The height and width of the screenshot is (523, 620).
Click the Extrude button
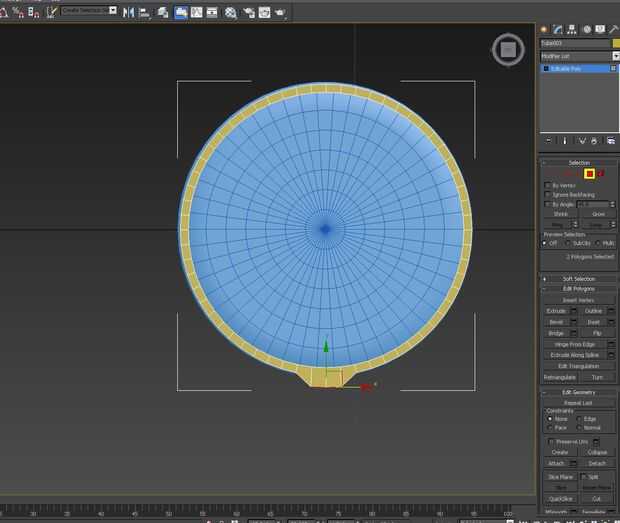pos(556,311)
